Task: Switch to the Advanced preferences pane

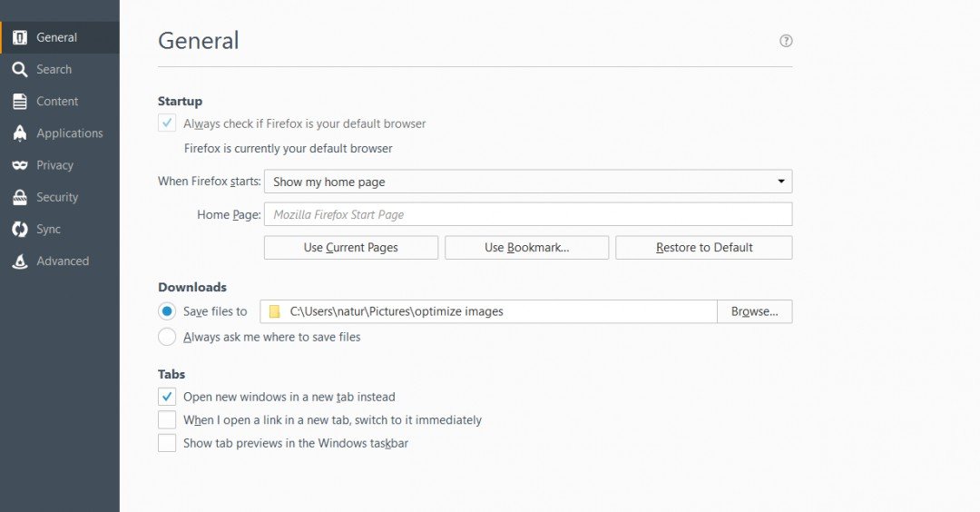Action: point(59,261)
